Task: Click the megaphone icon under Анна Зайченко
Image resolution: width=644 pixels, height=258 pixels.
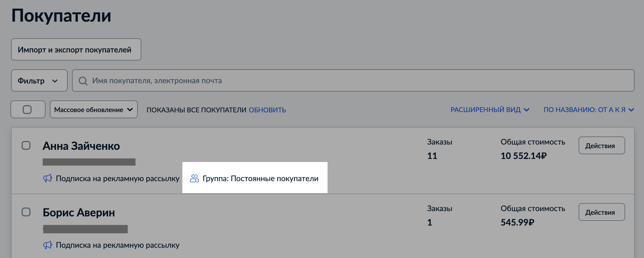Action: [48, 178]
